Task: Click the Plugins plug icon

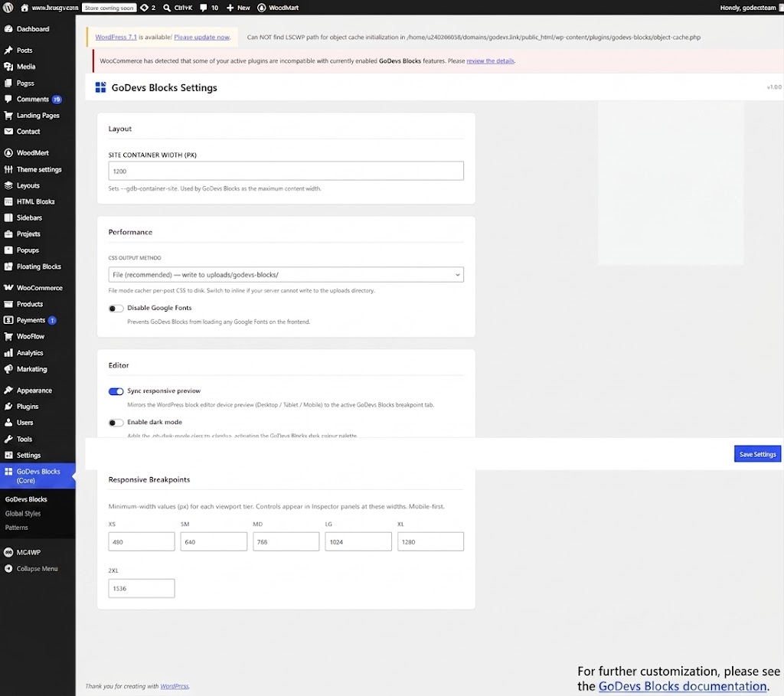Action: (8, 407)
